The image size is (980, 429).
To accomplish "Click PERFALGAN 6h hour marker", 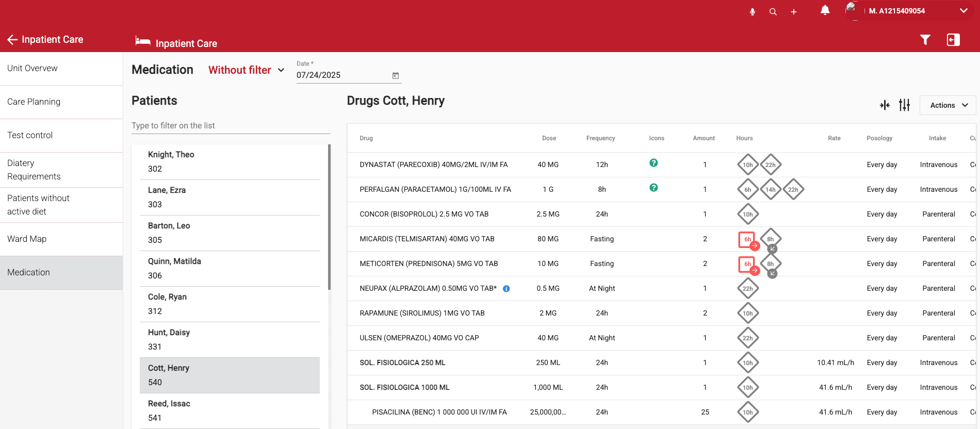I will click(x=748, y=190).
